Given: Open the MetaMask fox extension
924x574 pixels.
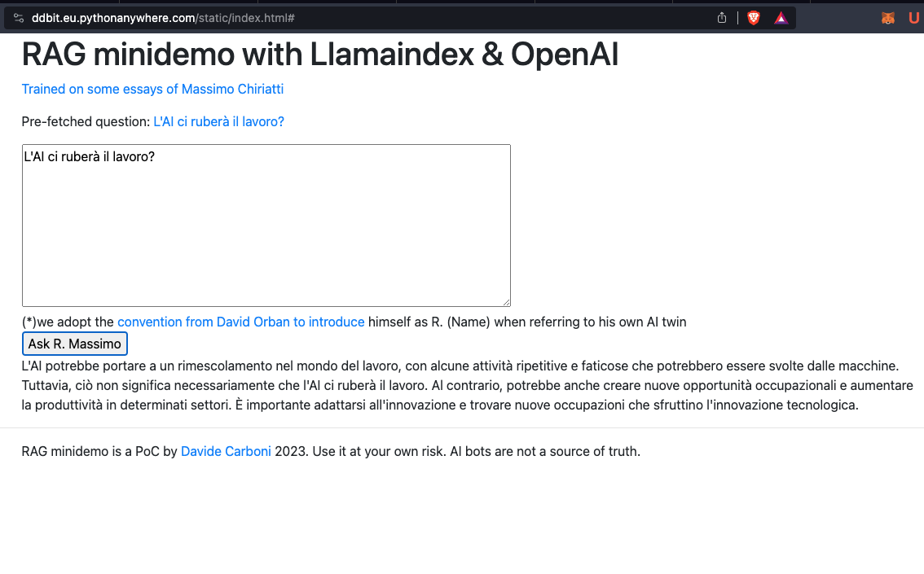Looking at the screenshot, I should click(x=888, y=18).
